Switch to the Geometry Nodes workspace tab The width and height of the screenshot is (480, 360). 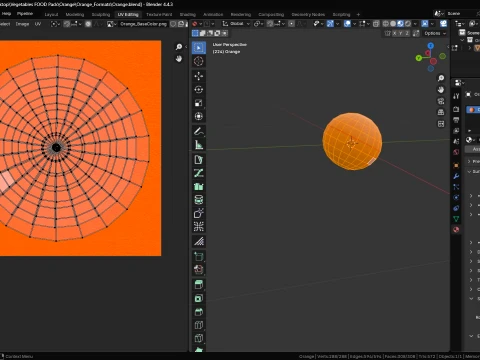[x=308, y=14]
